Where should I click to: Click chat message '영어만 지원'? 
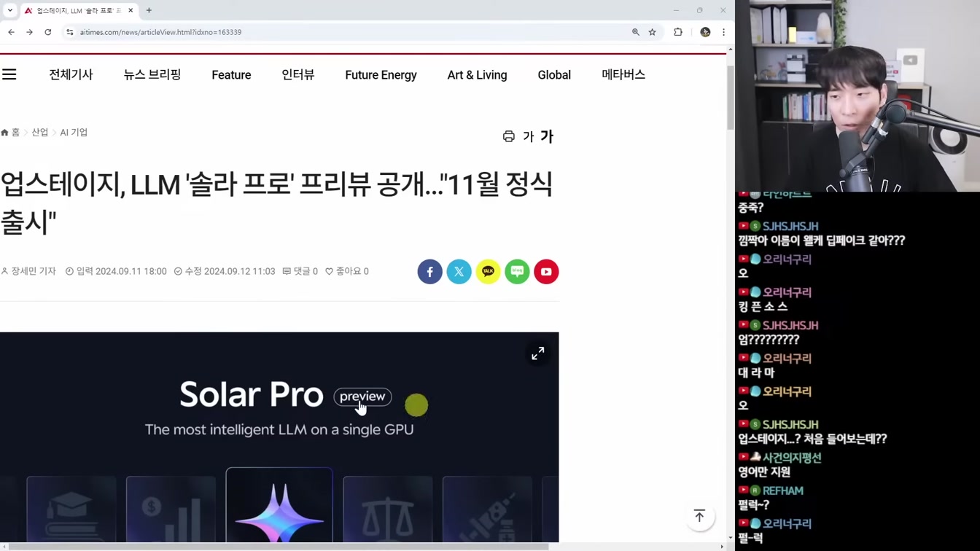tap(764, 472)
